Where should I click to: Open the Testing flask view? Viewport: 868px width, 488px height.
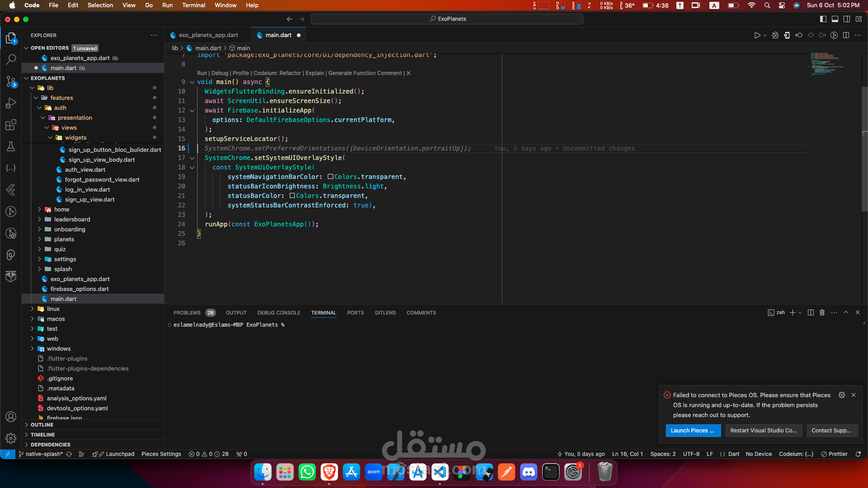pyautogui.click(x=11, y=146)
